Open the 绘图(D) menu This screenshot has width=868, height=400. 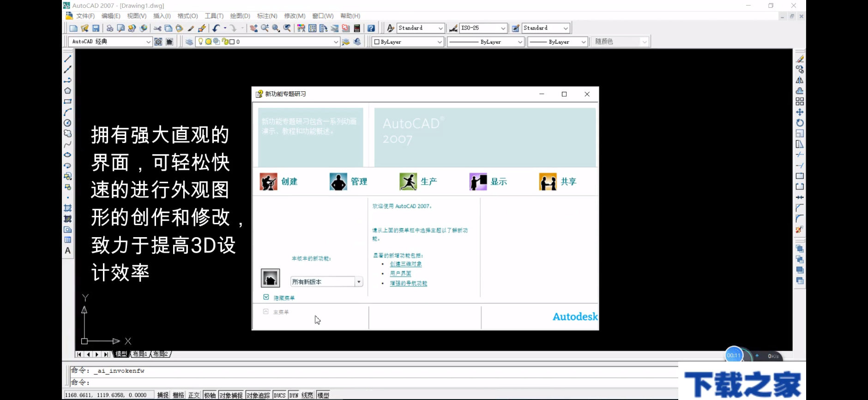240,16
